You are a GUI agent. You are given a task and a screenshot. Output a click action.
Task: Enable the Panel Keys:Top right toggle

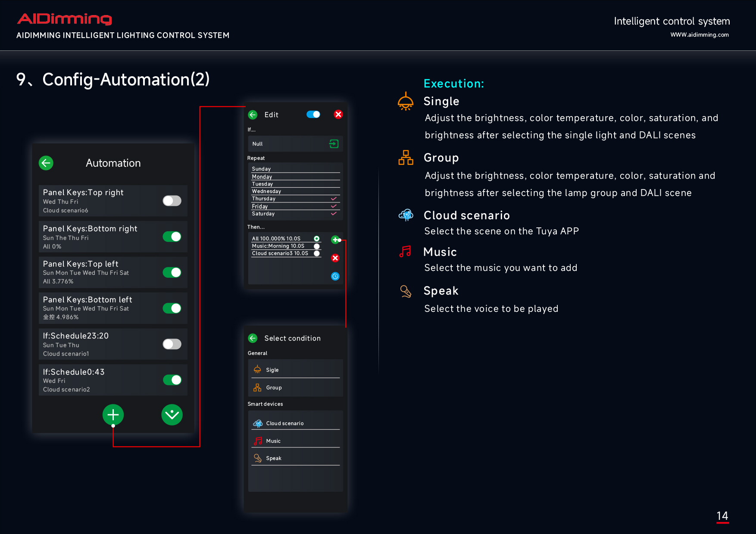[172, 201]
